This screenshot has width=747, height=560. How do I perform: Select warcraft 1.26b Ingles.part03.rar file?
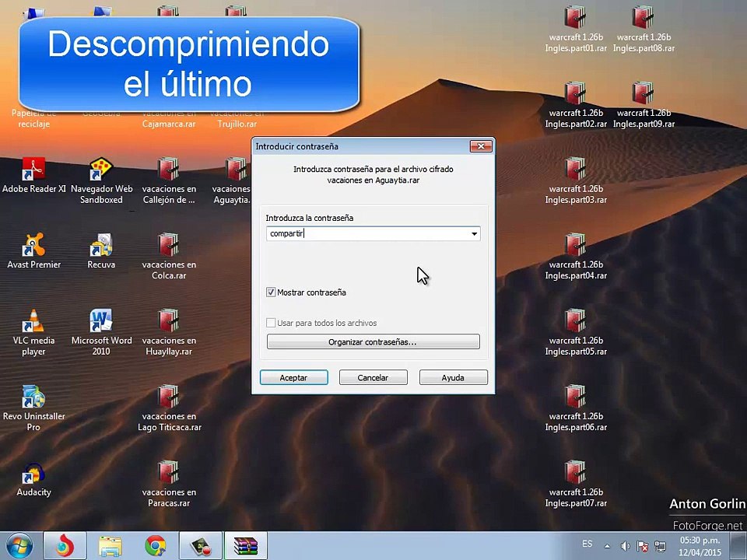tap(576, 180)
